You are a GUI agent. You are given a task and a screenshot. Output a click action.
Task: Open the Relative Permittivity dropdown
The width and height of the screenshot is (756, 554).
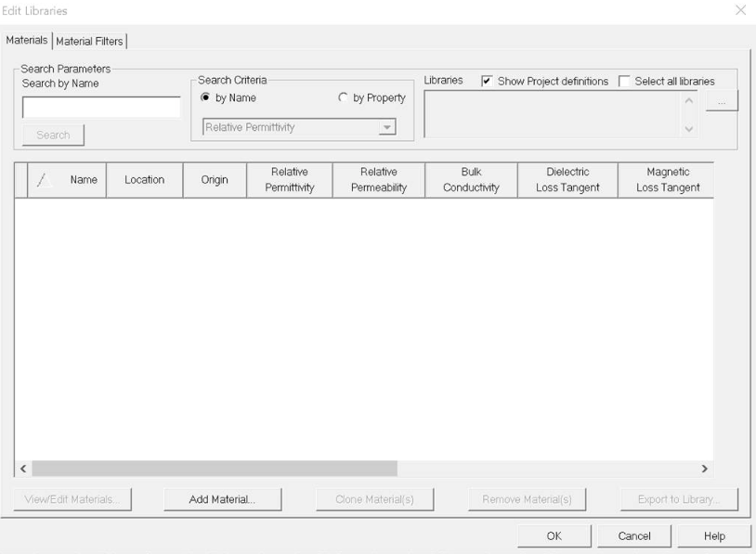tap(387, 128)
